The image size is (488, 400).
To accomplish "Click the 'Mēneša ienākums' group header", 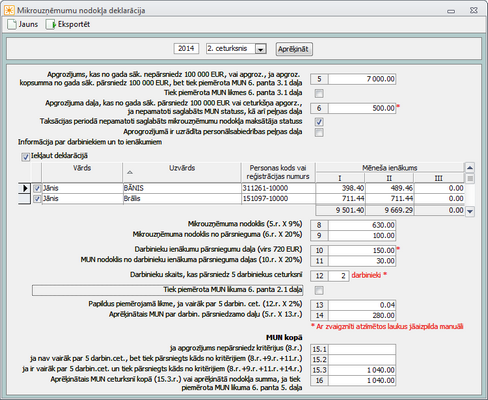I will (x=390, y=168).
